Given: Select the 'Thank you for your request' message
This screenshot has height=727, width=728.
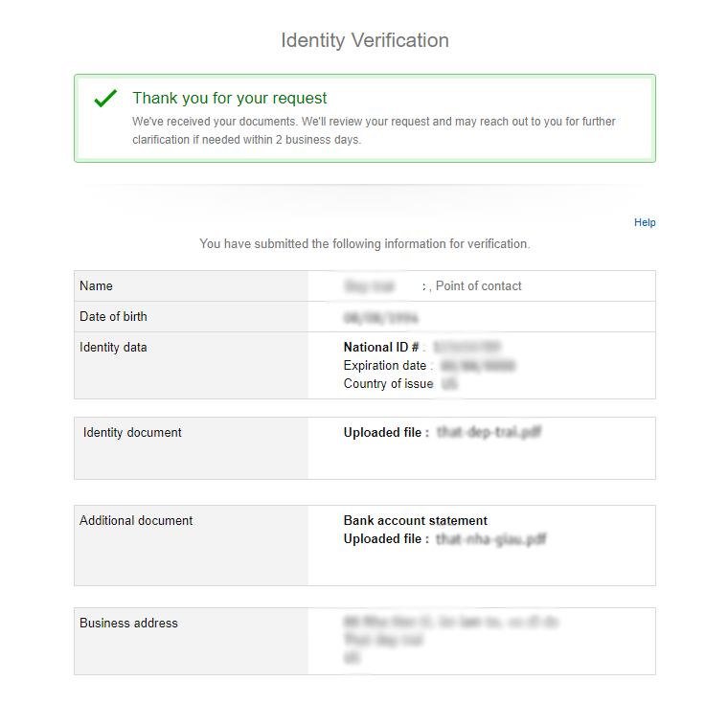Looking at the screenshot, I should tap(229, 98).
